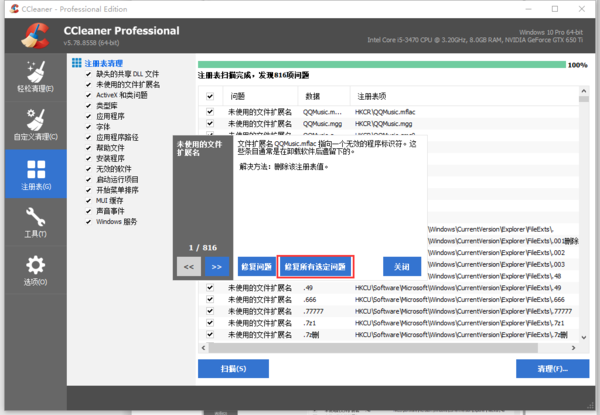Close the fix dialog with 关闭 button

tap(401, 267)
